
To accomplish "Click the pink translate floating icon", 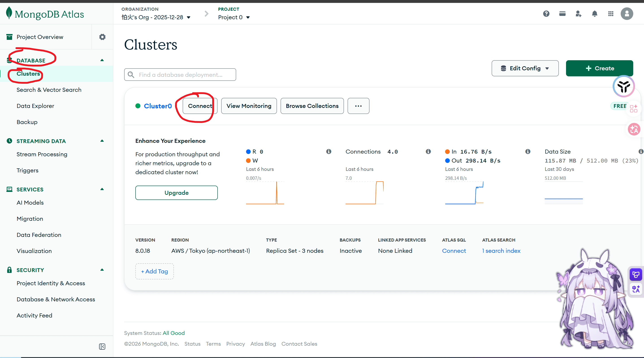I will pyautogui.click(x=634, y=129).
